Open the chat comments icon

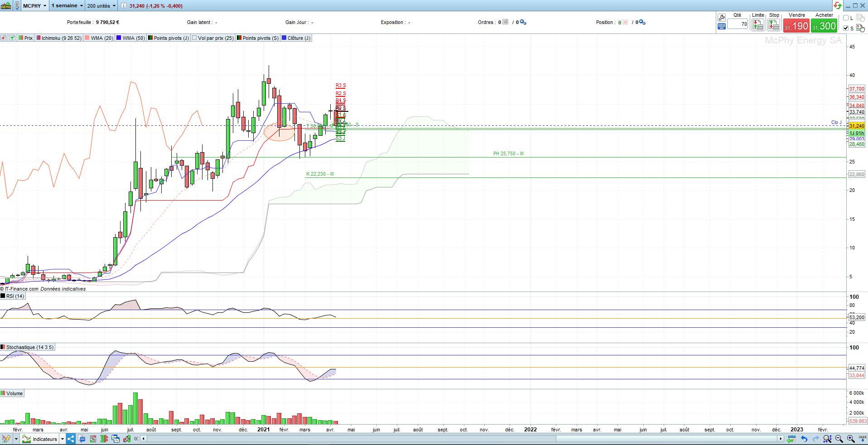click(x=82, y=439)
